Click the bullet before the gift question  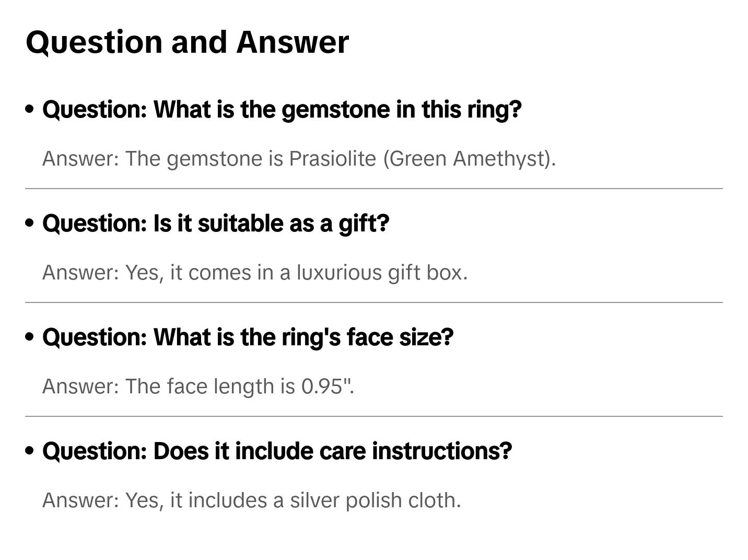30,223
